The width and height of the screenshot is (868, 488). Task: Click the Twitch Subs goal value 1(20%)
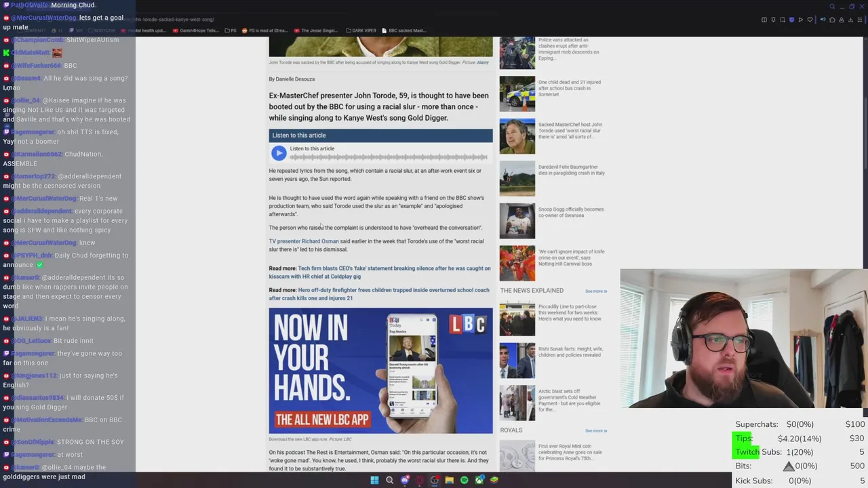point(800,452)
